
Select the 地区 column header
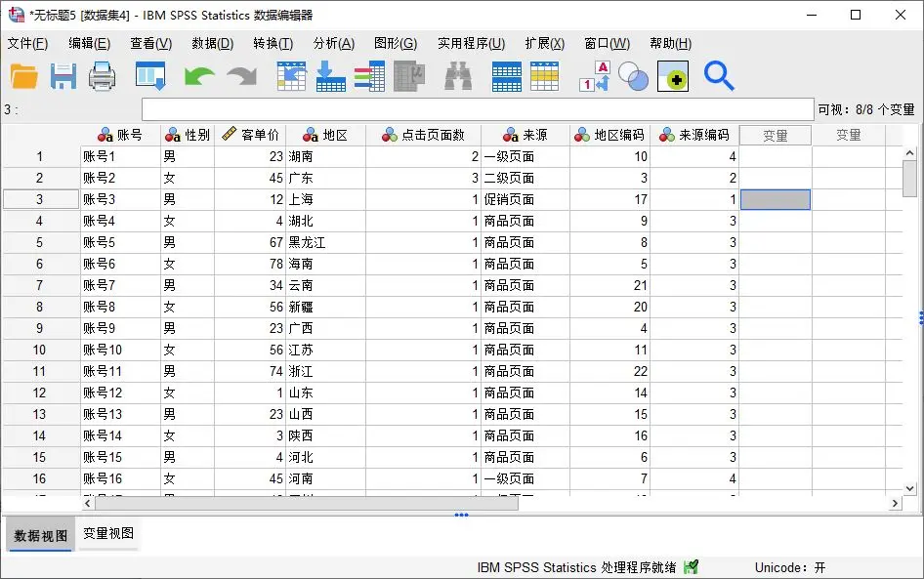(x=325, y=135)
